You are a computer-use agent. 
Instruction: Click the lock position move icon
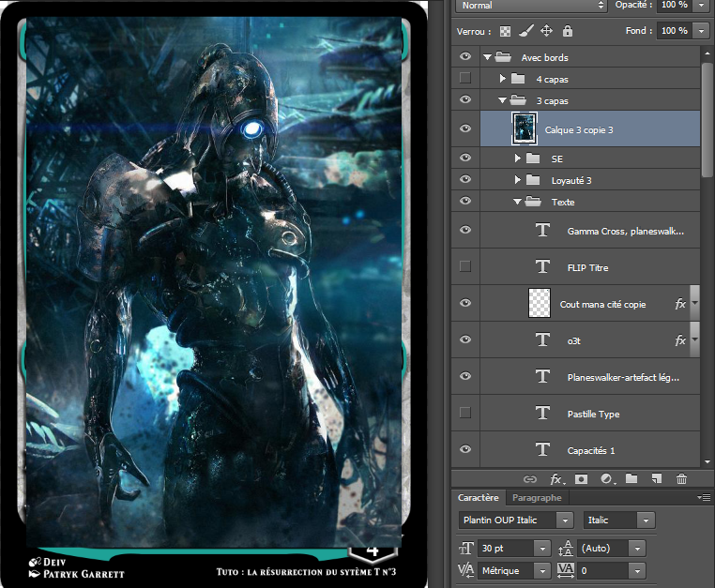click(x=546, y=31)
